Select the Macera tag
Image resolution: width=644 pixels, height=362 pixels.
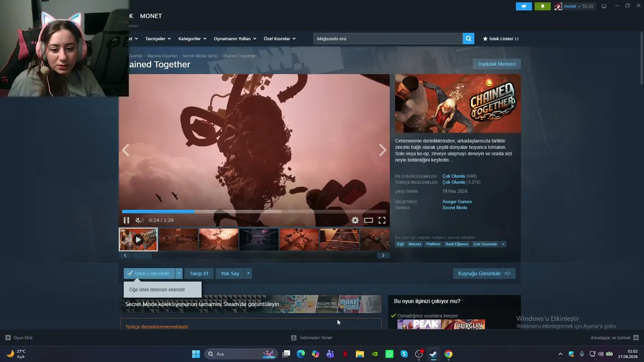[x=415, y=244]
